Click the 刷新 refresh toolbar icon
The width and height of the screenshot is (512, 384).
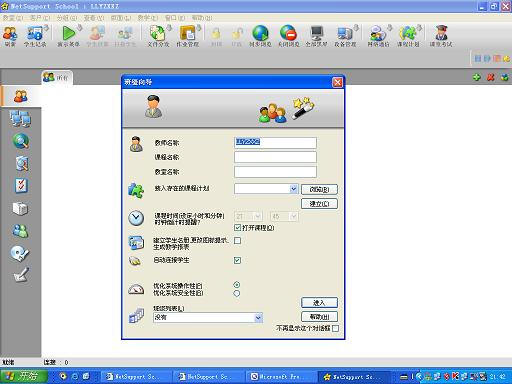(10, 36)
